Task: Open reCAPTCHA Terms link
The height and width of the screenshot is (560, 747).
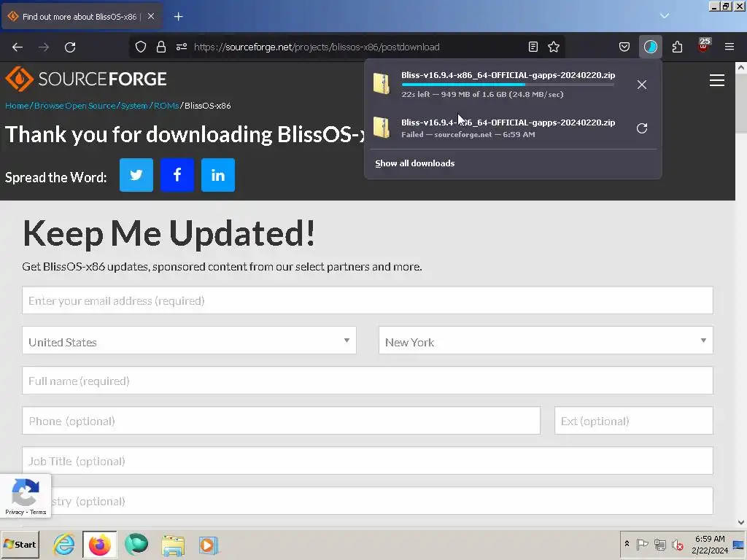Action: 38,512
